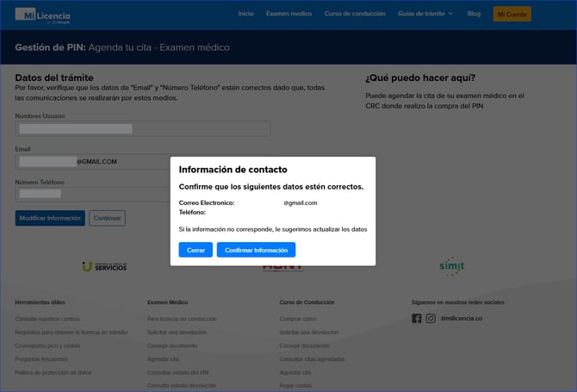
Task: Click the Modificar Información button
Action: tap(50, 218)
